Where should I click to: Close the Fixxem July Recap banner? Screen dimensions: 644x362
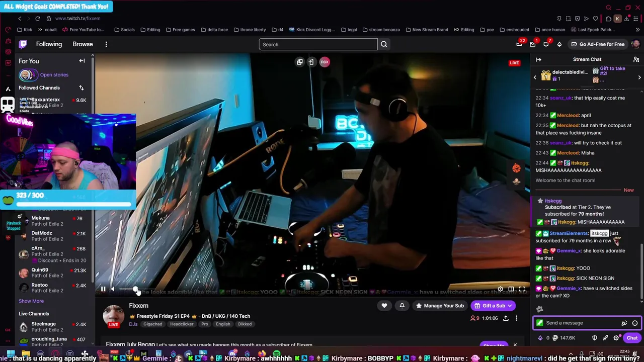pos(515,345)
